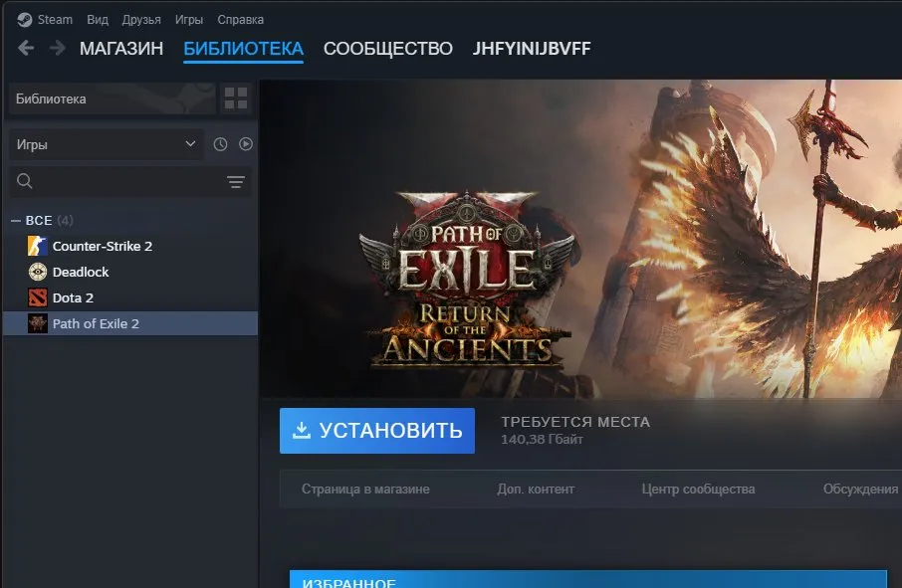
Task: Go forward with the right arrow
Action: 58,48
